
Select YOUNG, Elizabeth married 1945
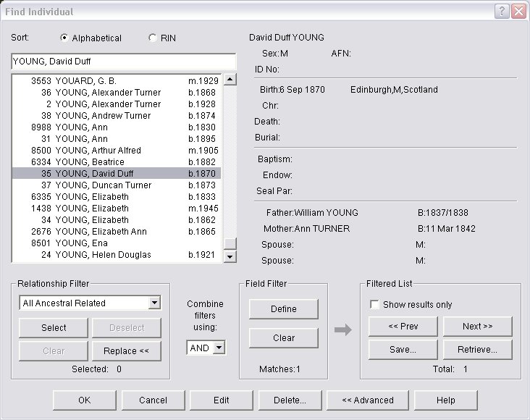coord(117,209)
